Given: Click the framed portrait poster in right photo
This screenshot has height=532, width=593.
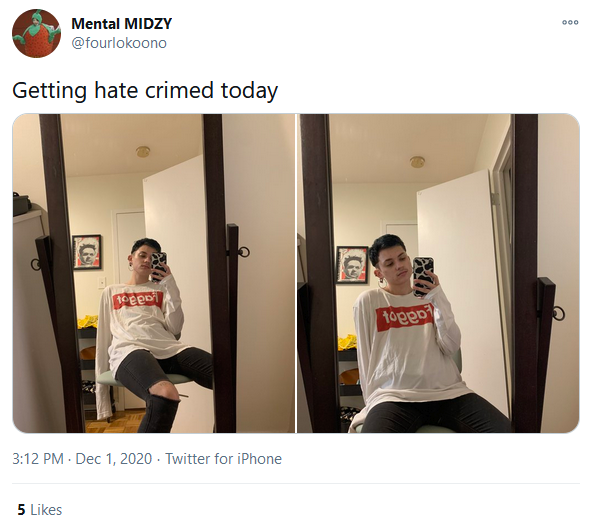Looking at the screenshot, I should [x=352, y=265].
